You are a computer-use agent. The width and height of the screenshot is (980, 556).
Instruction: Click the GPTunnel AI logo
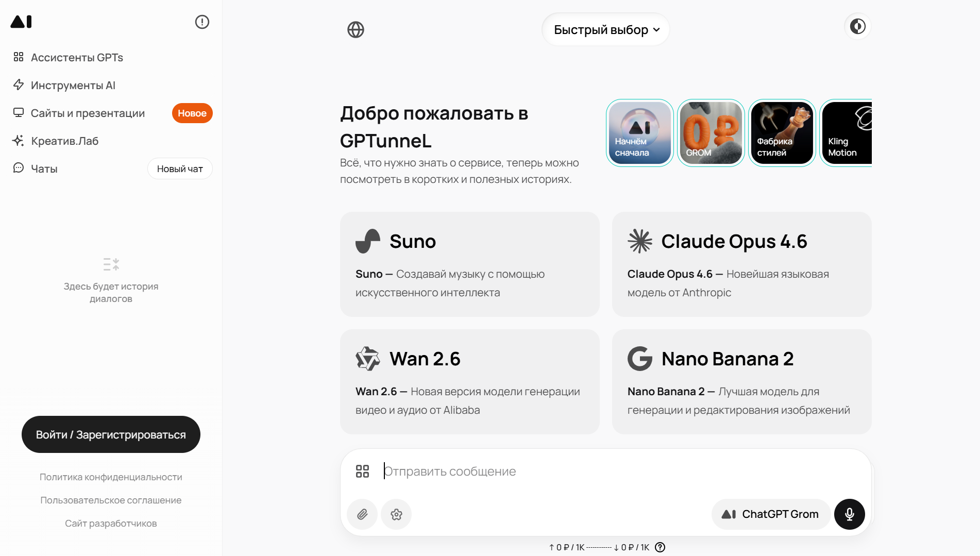click(x=21, y=22)
